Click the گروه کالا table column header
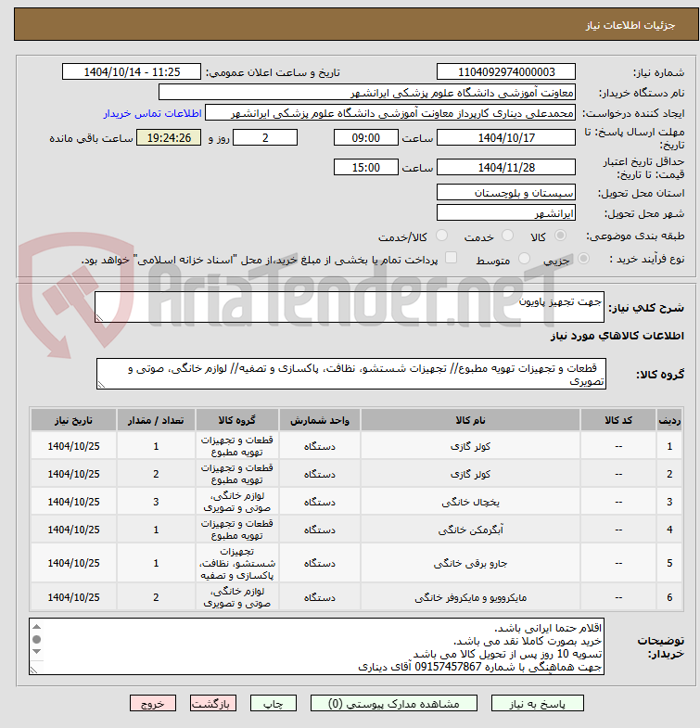The width and height of the screenshot is (700, 728). [236, 420]
